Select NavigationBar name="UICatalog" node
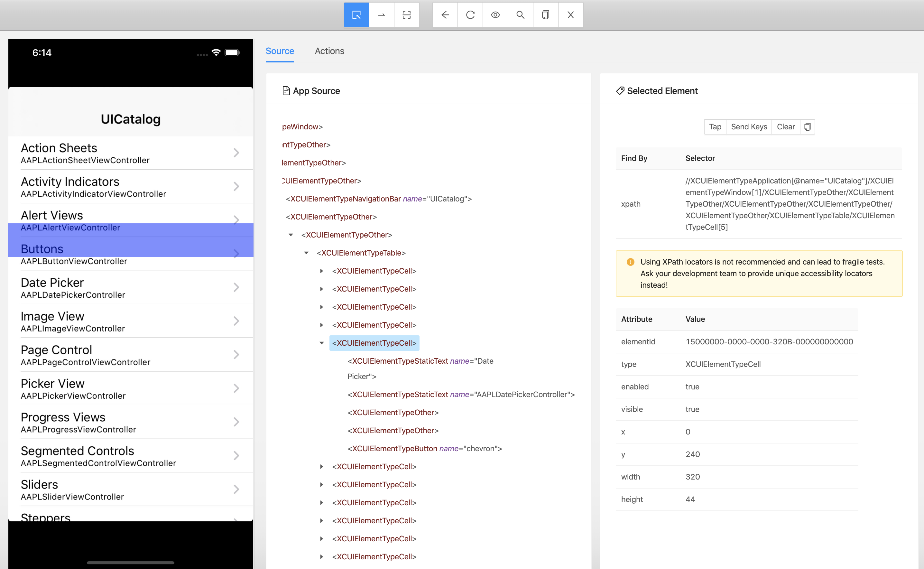The image size is (924, 569). coord(378,199)
